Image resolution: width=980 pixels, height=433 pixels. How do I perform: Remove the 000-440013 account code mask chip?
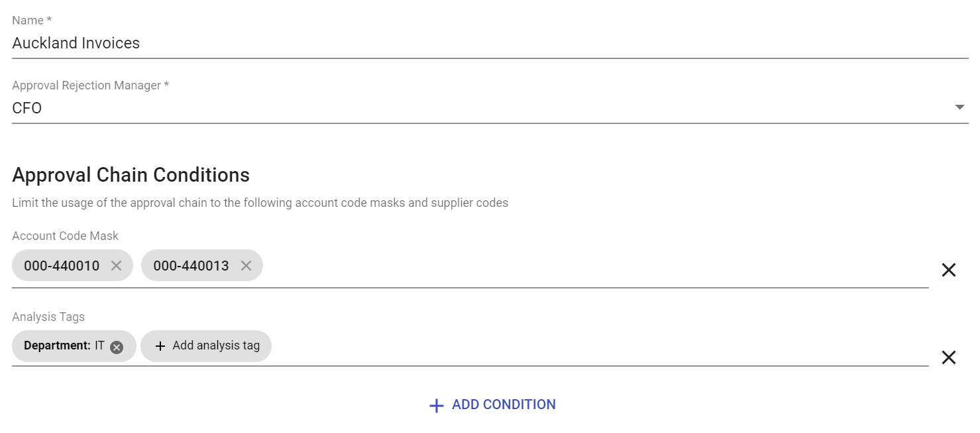pos(246,265)
